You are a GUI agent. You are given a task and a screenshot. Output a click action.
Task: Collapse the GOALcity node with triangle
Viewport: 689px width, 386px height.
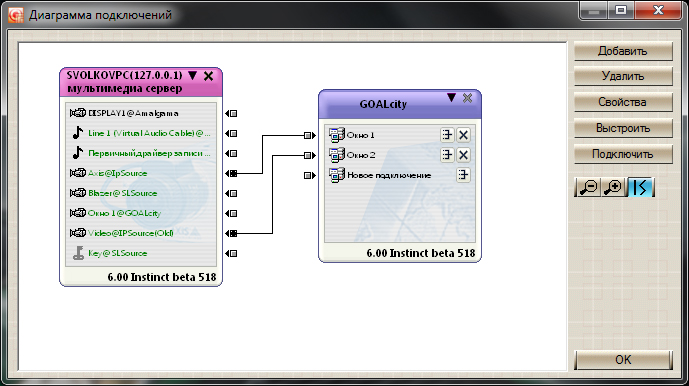point(451,98)
